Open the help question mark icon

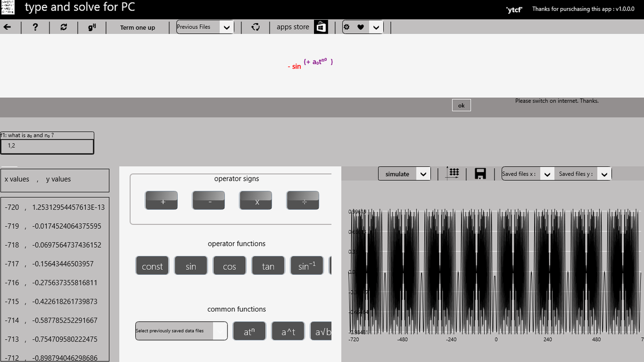pyautogui.click(x=35, y=27)
